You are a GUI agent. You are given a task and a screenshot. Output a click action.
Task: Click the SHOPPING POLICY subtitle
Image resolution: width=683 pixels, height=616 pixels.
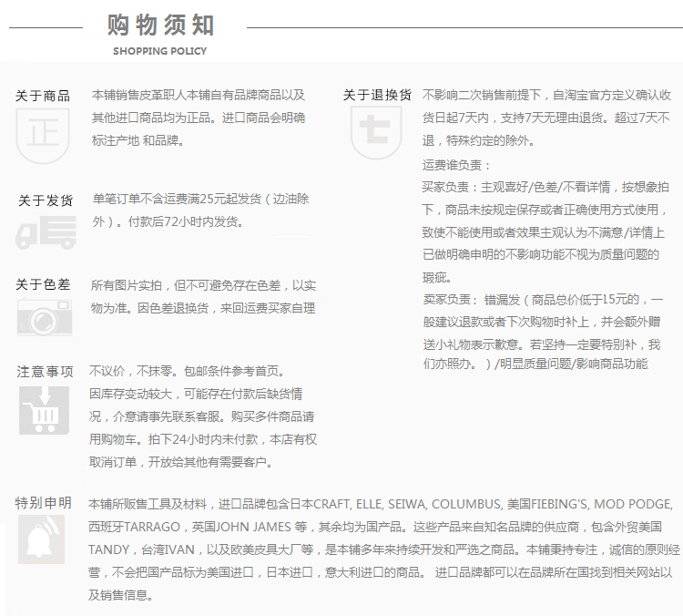[x=160, y=51]
